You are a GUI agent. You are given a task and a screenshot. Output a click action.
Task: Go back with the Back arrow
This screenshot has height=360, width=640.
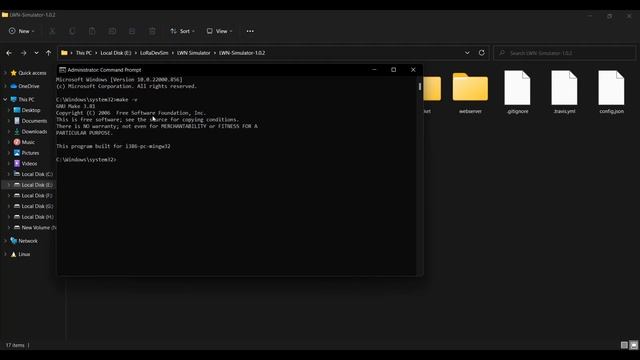pyautogui.click(x=9, y=53)
